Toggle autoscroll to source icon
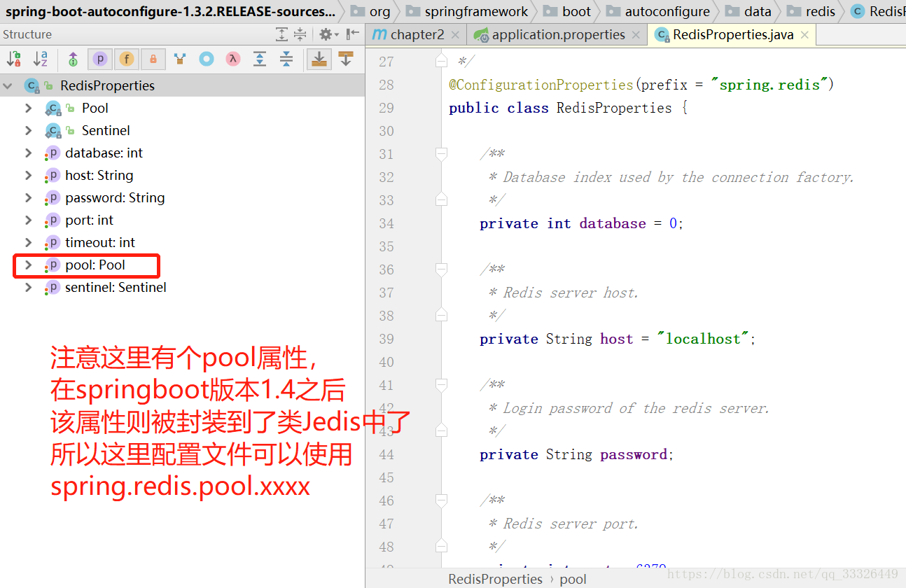This screenshot has height=588, width=906. 319,59
